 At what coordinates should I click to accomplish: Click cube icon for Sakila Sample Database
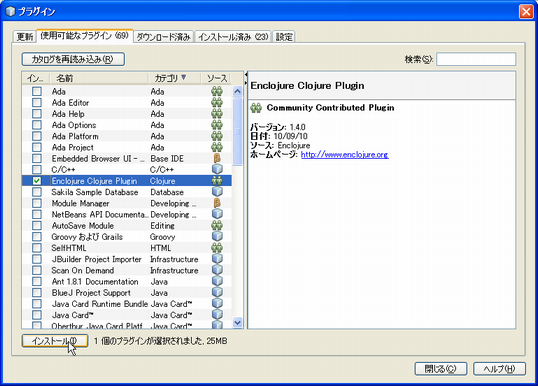coord(217,192)
